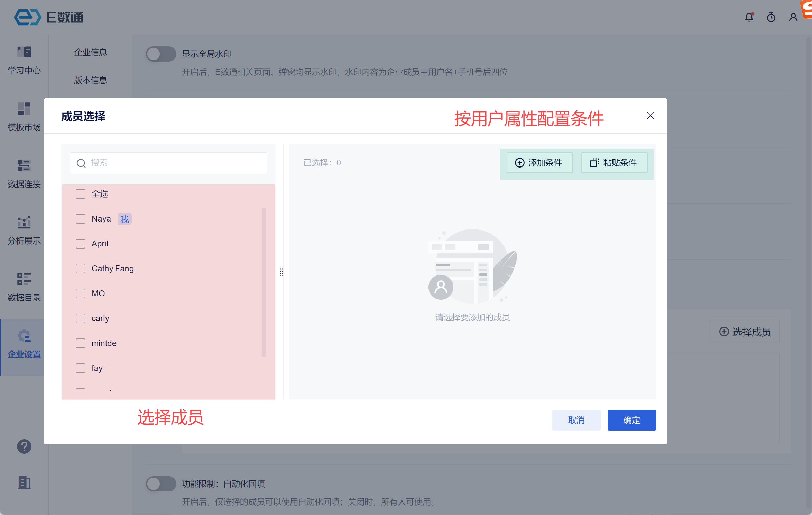The image size is (812, 515).
Task: Switch on 功能限制 自动化回填 toggle
Action: pyautogui.click(x=161, y=484)
